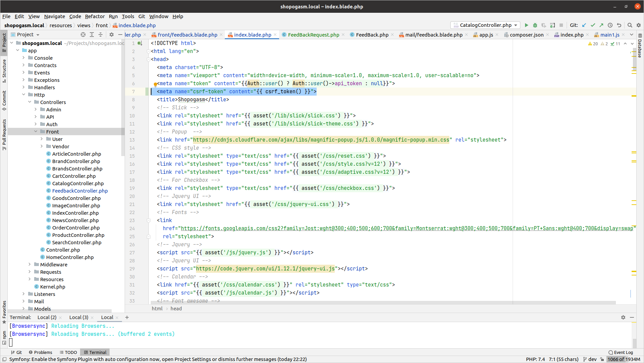Click the Stop run square icon

click(561, 25)
